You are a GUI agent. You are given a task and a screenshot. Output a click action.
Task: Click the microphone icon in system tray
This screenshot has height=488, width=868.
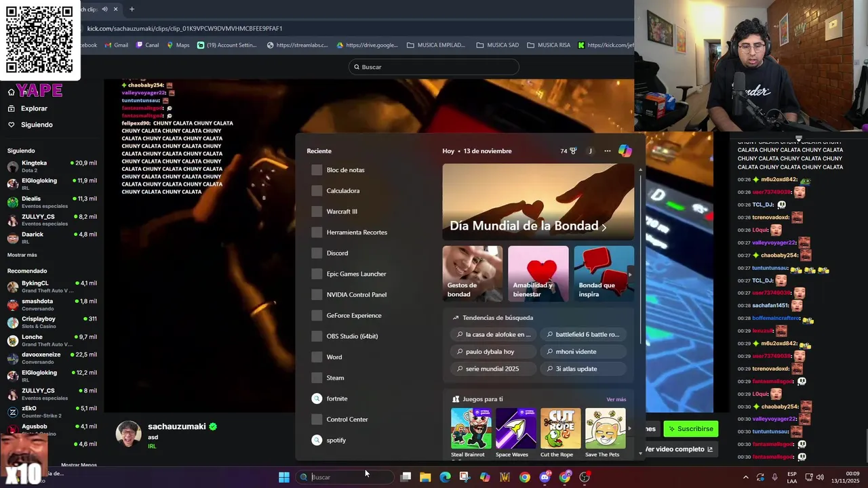[774, 477]
